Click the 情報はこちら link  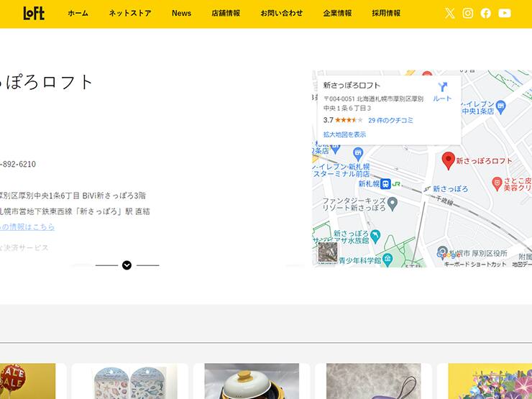[27, 226]
